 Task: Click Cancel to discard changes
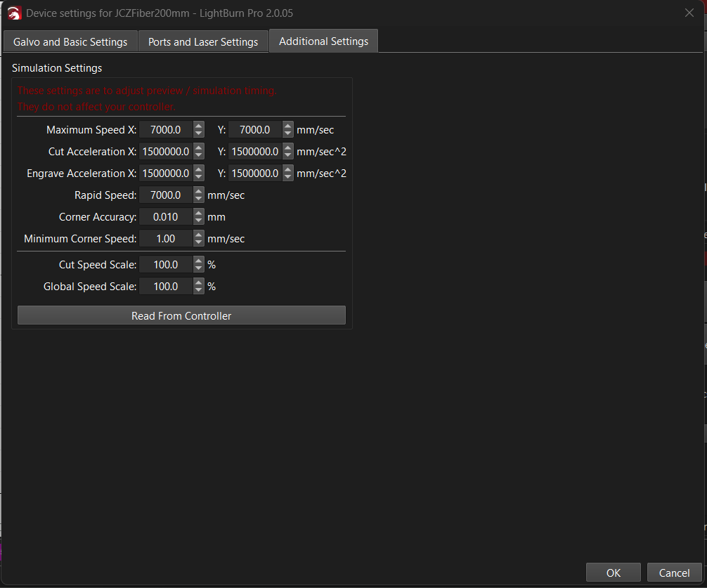[x=674, y=573]
